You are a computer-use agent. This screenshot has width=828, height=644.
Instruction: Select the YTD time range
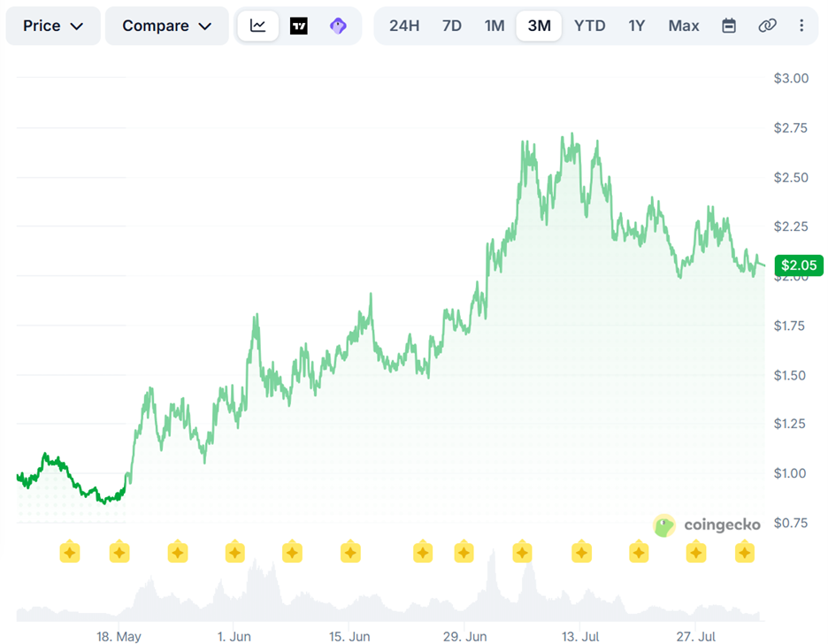(x=589, y=26)
